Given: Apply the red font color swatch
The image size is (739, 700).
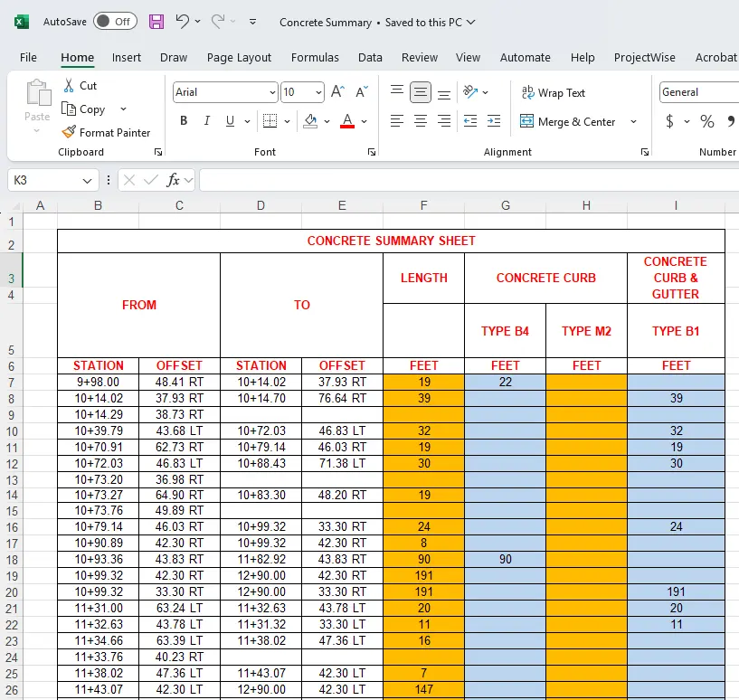Looking at the screenshot, I should point(347,121).
